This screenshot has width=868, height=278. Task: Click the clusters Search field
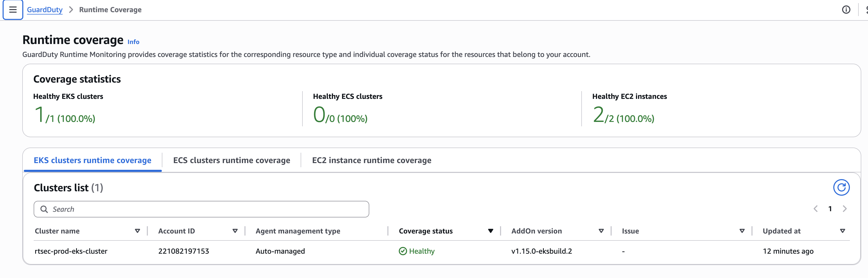(x=201, y=209)
